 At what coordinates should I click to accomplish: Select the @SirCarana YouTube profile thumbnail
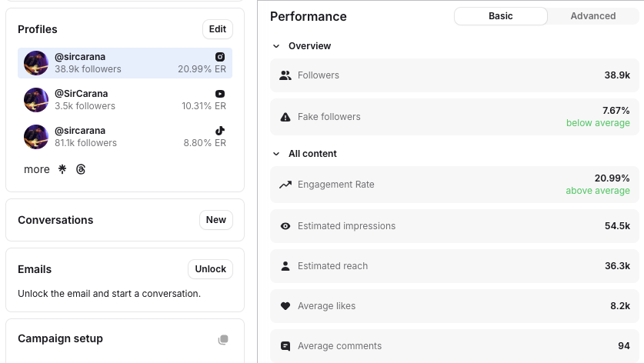pos(36,100)
